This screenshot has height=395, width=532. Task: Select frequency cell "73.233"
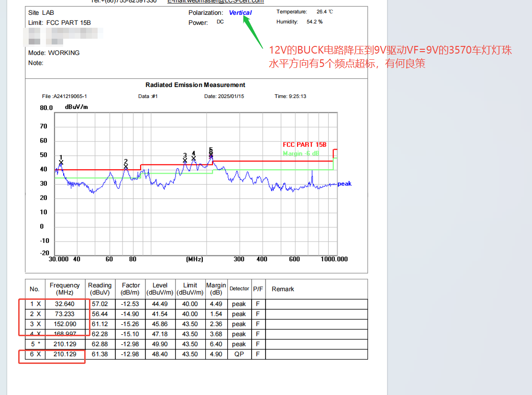65,314
